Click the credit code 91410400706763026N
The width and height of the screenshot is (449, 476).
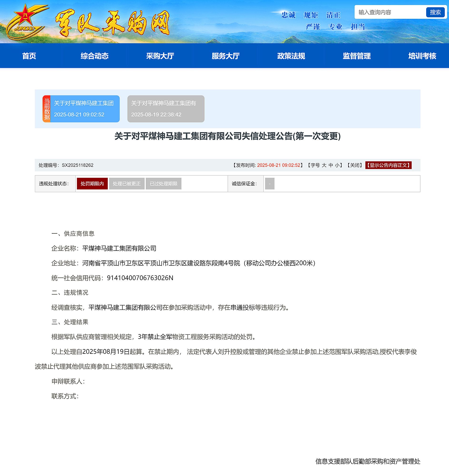(140, 278)
